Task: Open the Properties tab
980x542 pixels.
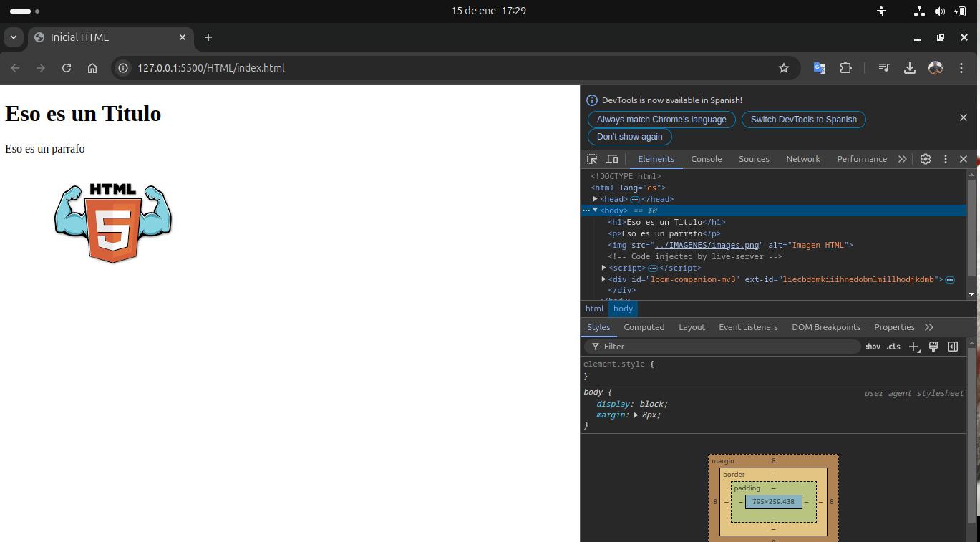Action: tap(894, 327)
